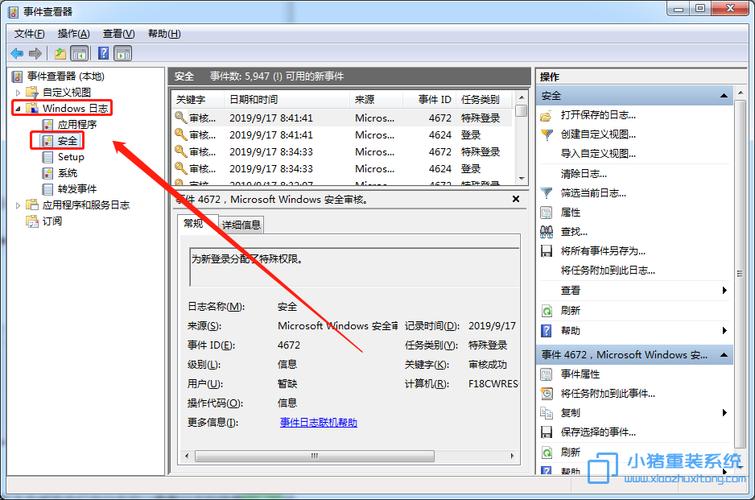Viewport: 755px width, 500px height.
Task: Click 将任务附加到此日志 action
Action: [608, 270]
